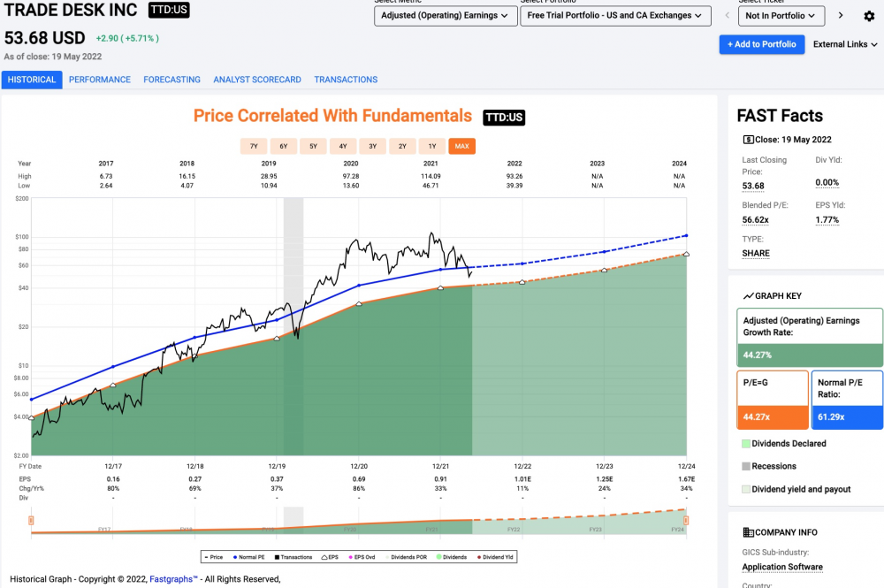Viewport: 884px width, 588px height.
Task: Click the 2017 change per year 80%
Action: pos(113,488)
